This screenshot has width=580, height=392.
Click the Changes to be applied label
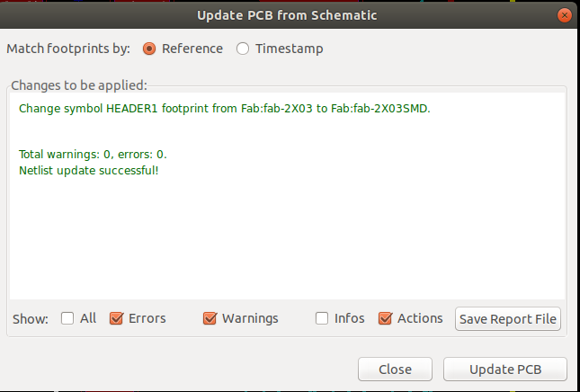pos(79,85)
